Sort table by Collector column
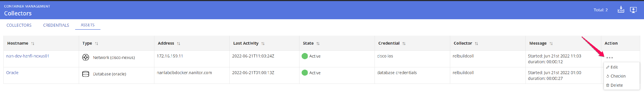 (476, 44)
